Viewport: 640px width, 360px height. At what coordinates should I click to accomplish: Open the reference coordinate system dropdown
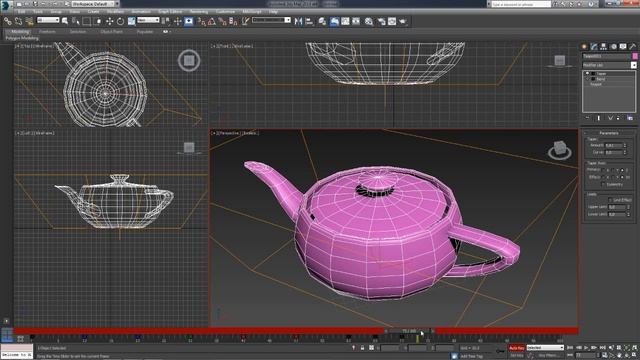tap(148, 20)
